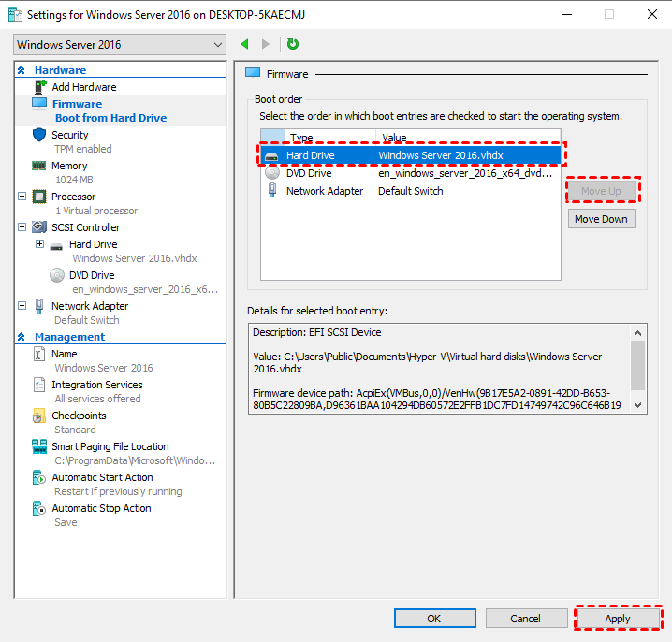
Task: Click the DVD Drive disc icon in boot list
Action: point(272,173)
